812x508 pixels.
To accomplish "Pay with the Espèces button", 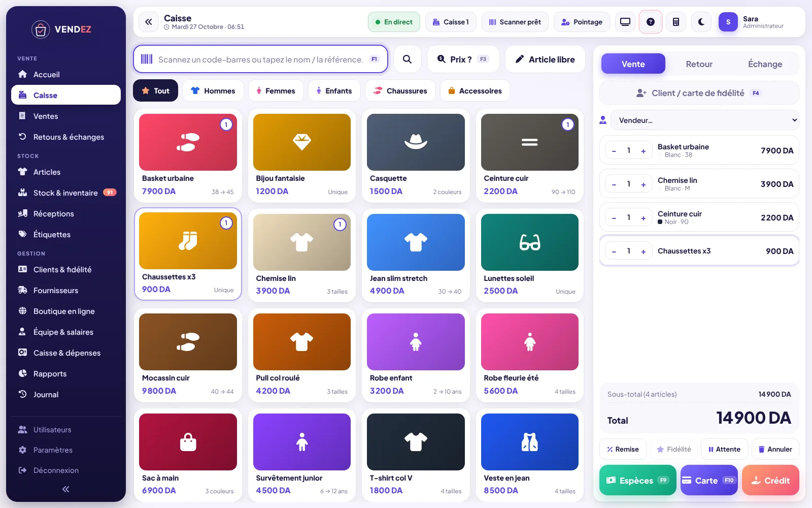I will tap(637, 480).
